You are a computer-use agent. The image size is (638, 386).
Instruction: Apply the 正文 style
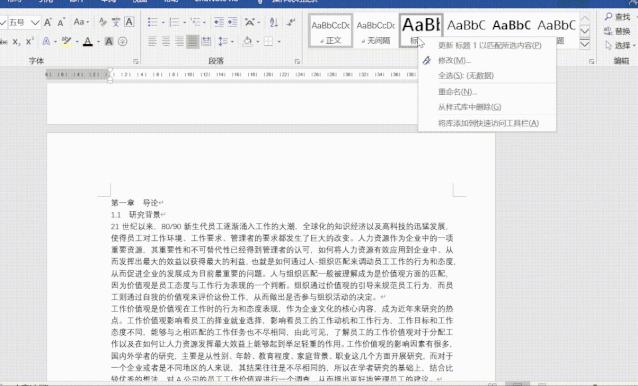330,31
